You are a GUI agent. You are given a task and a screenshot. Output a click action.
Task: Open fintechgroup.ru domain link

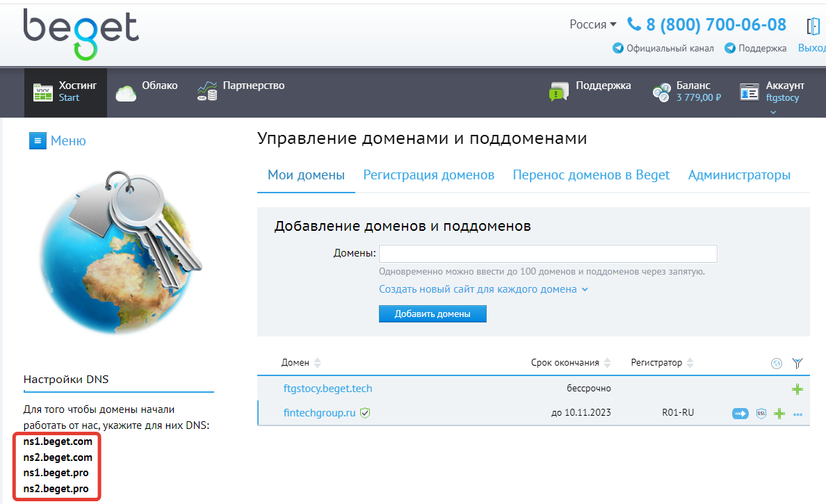[x=319, y=413]
